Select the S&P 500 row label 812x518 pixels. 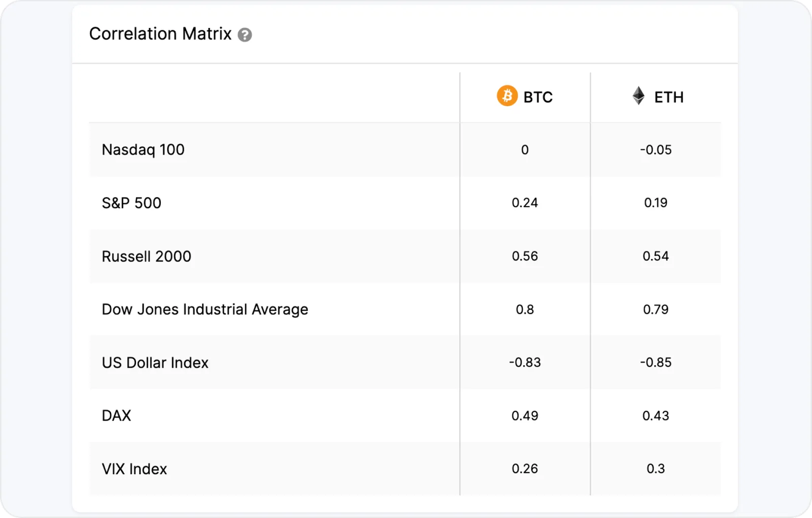point(131,203)
